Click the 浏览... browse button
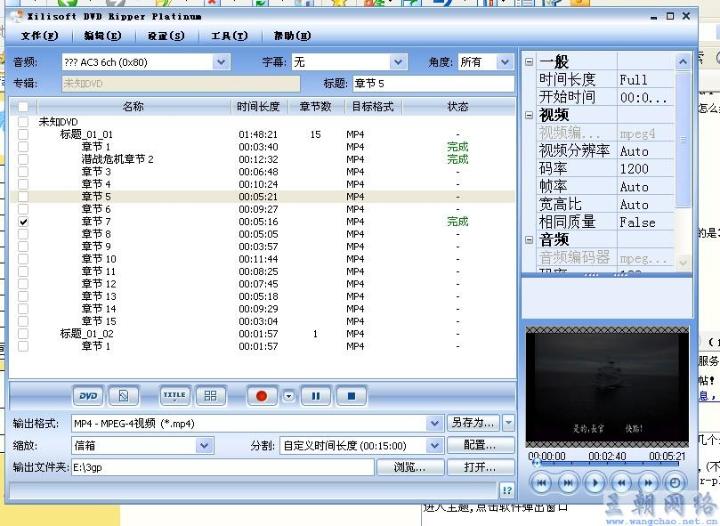Viewport: 720px width, 526px height. pyautogui.click(x=410, y=467)
